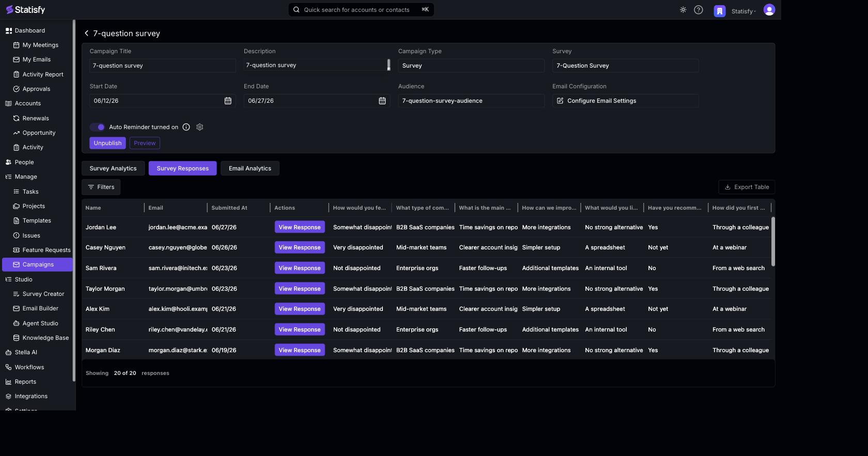This screenshot has height=456, width=868.
Task: Open Auto Reminder gear settings
Action: pos(200,127)
